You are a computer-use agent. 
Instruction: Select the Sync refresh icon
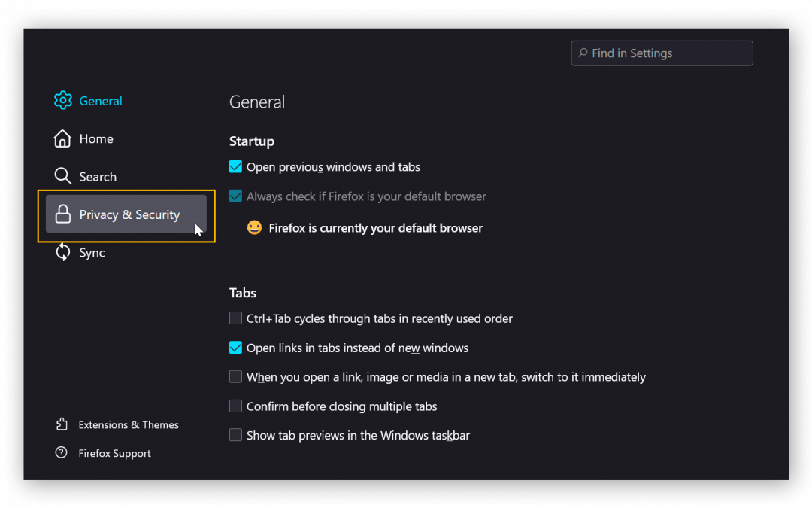[x=63, y=252]
